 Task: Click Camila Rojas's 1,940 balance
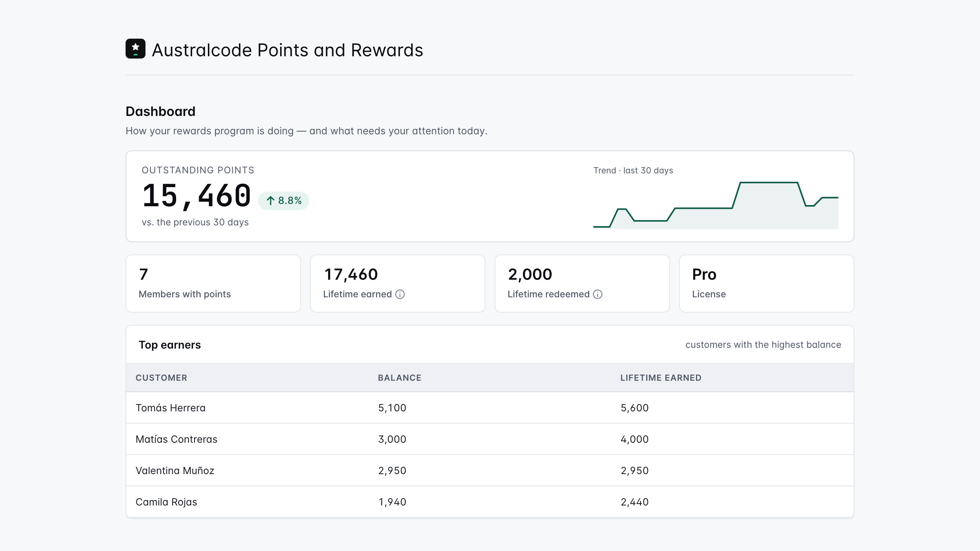pyautogui.click(x=392, y=502)
